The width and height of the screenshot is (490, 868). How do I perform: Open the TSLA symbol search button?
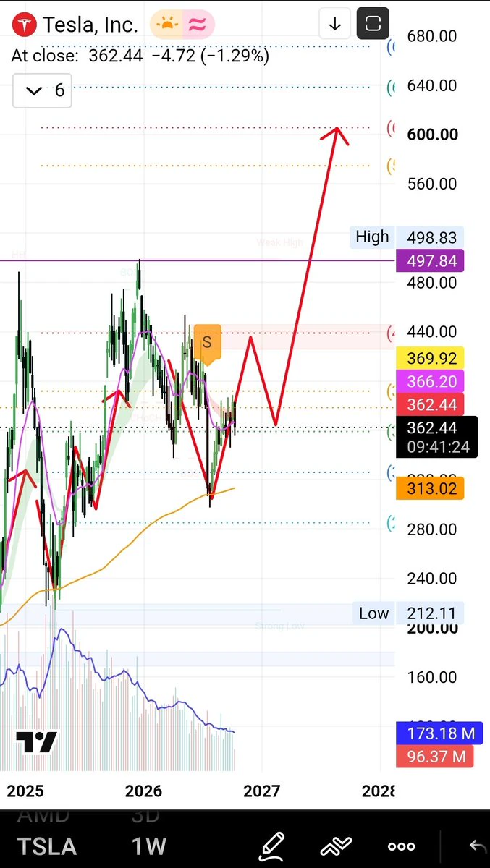tap(47, 846)
